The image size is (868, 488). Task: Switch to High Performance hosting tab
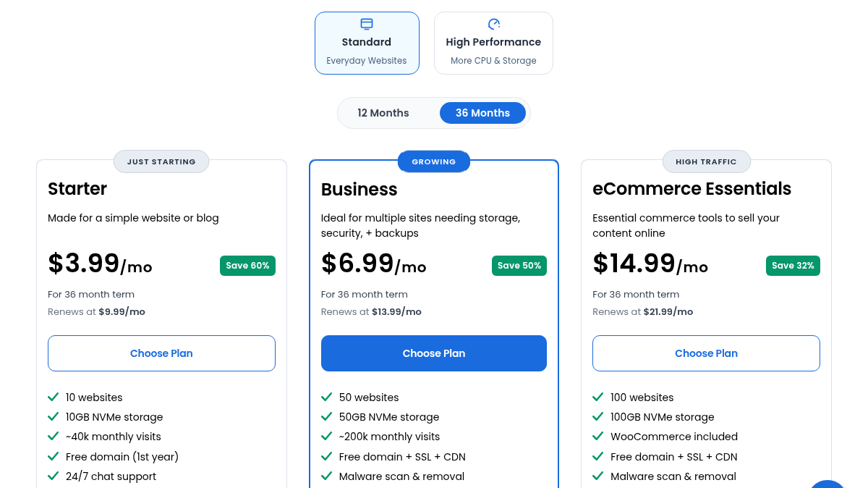pyautogui.click(x=493, y=43)
